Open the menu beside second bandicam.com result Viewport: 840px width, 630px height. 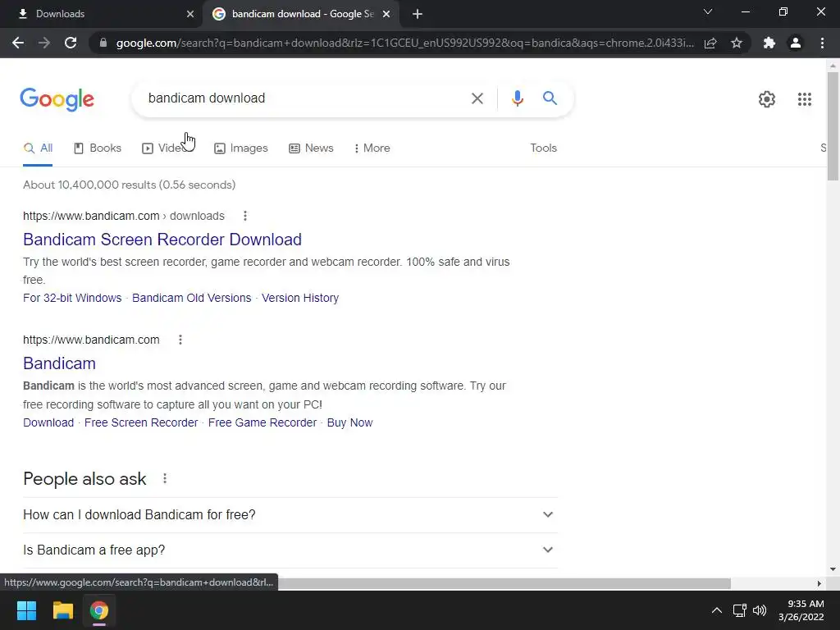tap(180, 340)
